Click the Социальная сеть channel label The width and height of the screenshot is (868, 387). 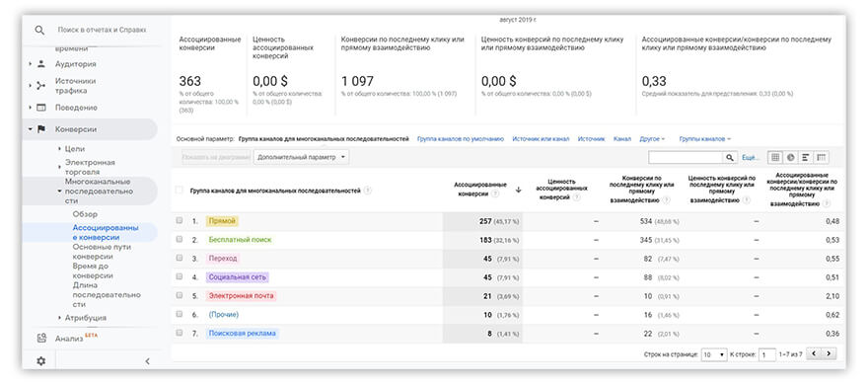[x=238, y=276]
